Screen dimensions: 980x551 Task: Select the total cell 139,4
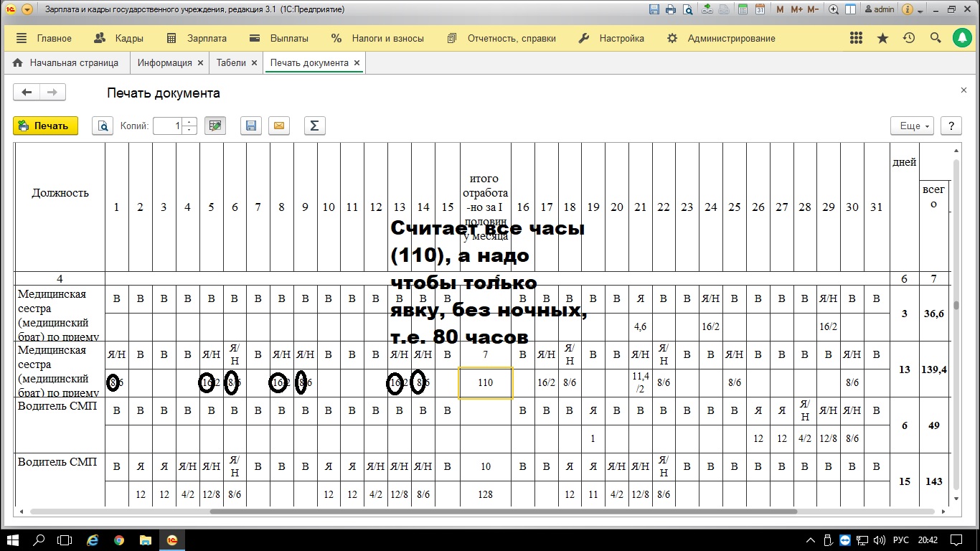933,369
